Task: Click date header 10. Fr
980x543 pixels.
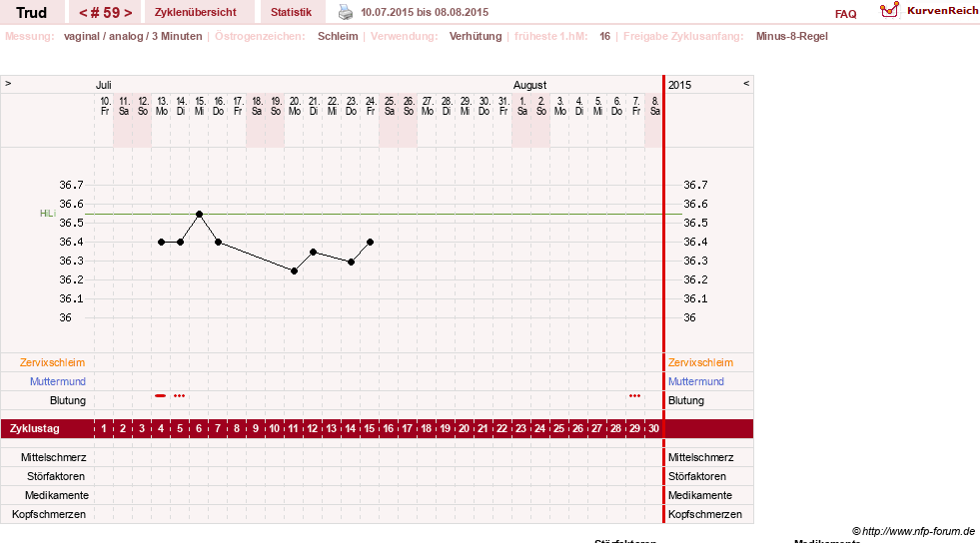Action: point(105,106)
